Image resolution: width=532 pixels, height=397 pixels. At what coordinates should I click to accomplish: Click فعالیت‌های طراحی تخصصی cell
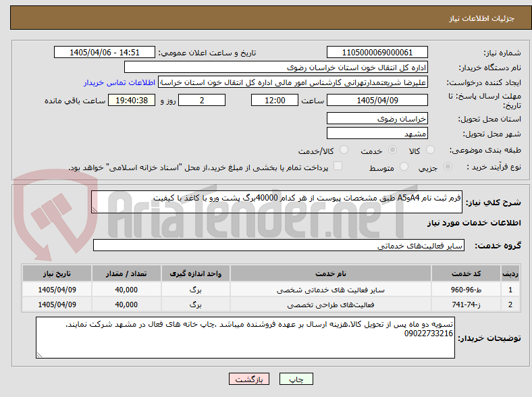click(x=331, y=305)
